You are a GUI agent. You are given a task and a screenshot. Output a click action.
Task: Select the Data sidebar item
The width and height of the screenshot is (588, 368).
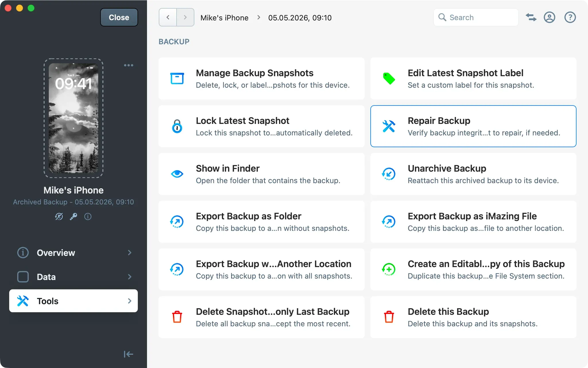tap(73, 277)
